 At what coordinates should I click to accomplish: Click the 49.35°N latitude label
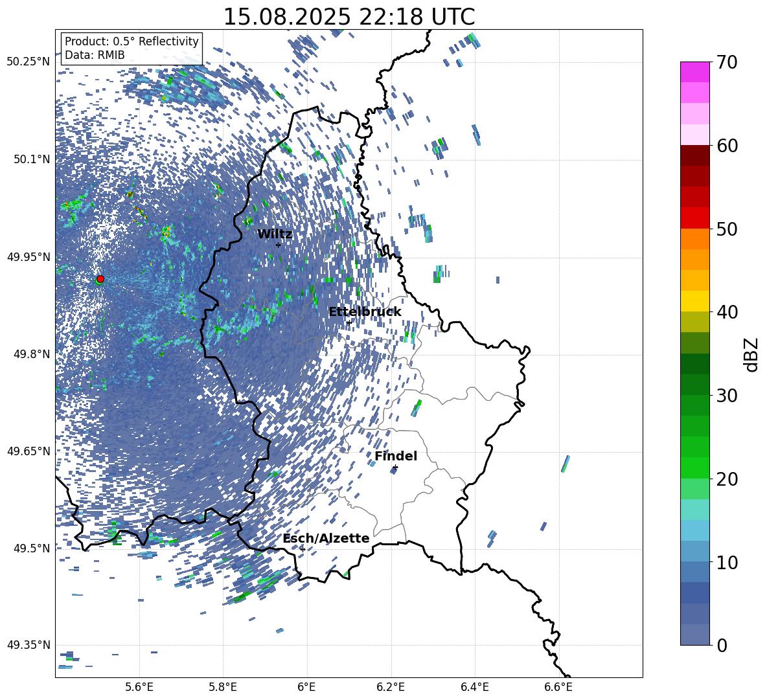pos(29,645)
